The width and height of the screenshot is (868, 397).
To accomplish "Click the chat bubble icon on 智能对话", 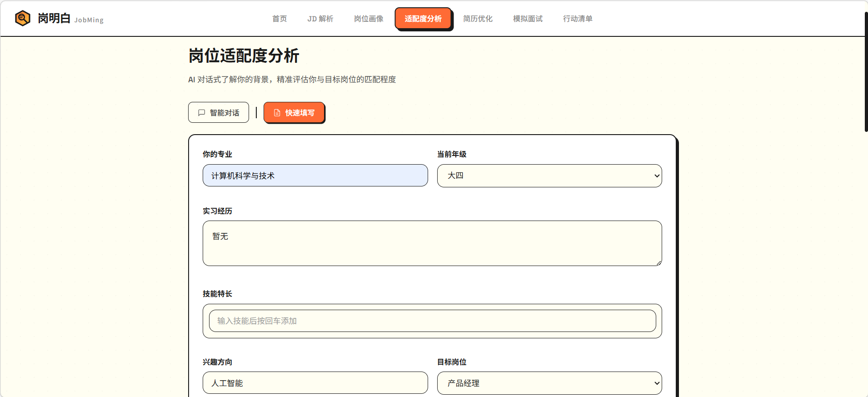I will pos(202,113).
